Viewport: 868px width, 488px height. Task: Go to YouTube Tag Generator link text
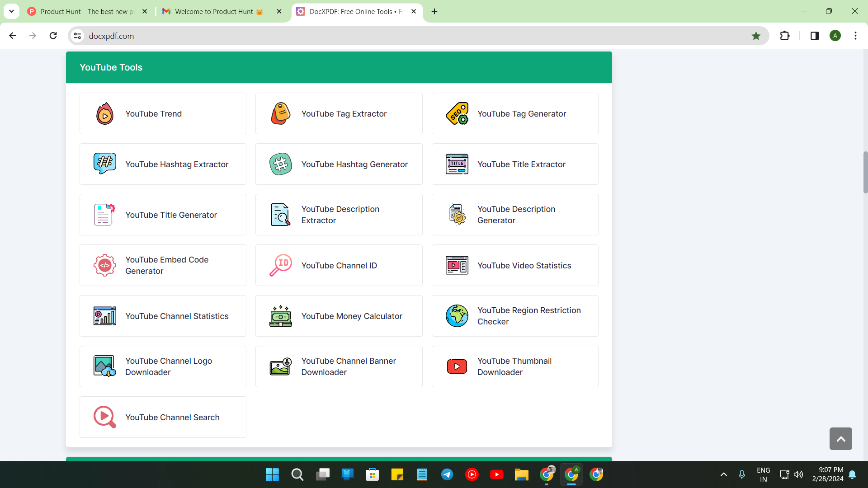[522, 114]
